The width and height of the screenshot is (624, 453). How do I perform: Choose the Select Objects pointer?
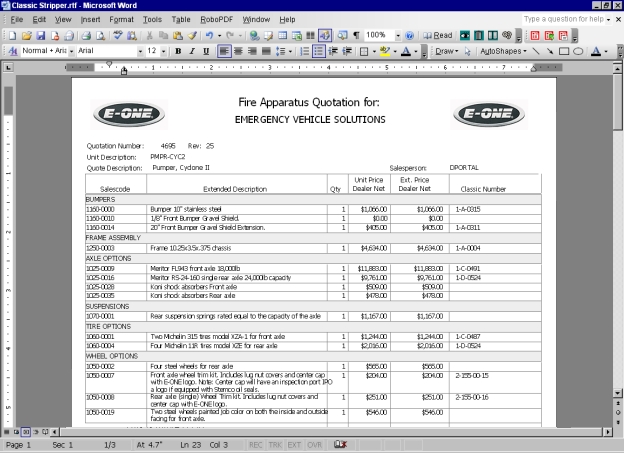pyautogui.click(x=468, y=51)
